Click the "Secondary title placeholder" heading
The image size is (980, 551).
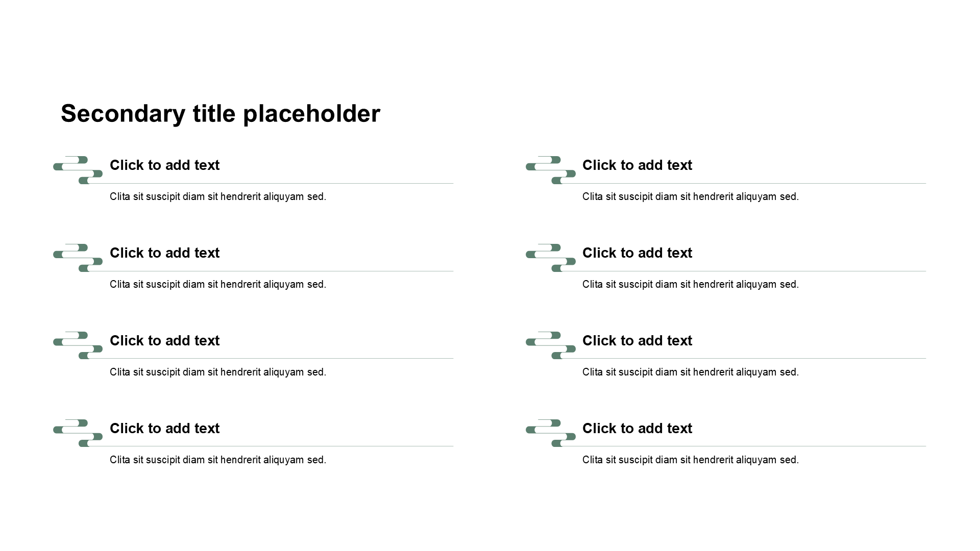click(x=220, y=113)
